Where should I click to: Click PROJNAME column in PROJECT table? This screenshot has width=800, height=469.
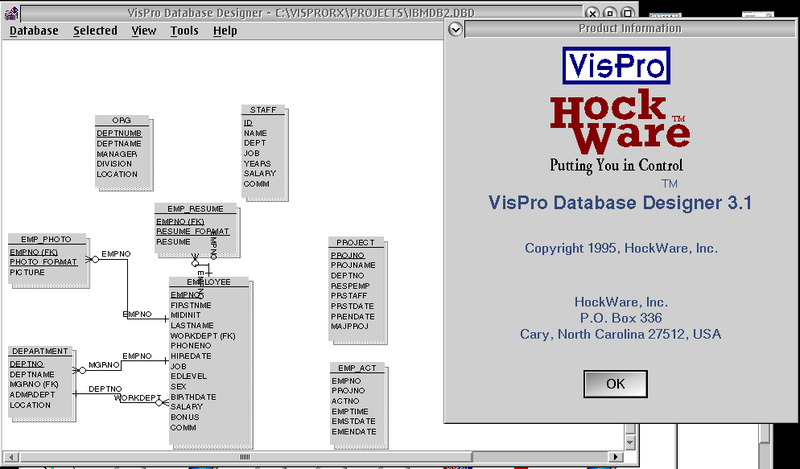pos(353,265)
